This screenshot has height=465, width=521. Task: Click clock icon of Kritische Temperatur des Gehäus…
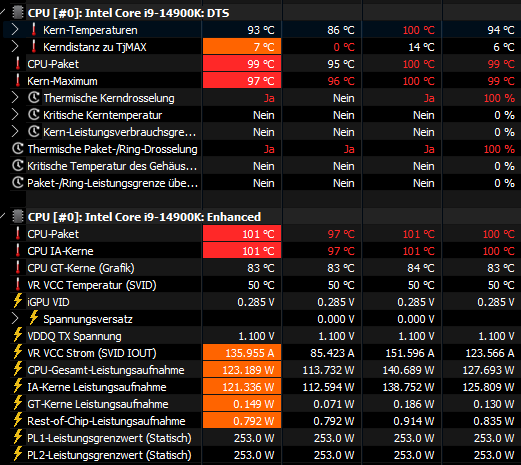[18, 166]
